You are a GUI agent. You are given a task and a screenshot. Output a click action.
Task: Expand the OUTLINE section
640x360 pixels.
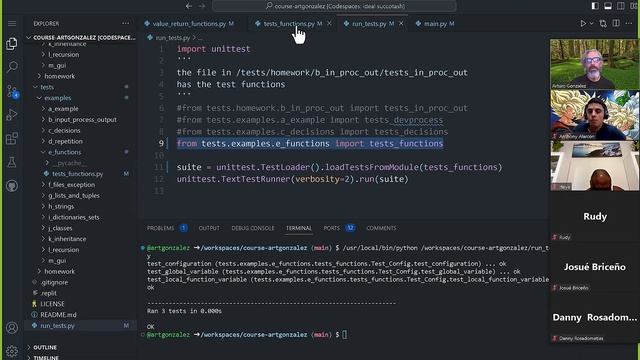click(x=80, y=347)
